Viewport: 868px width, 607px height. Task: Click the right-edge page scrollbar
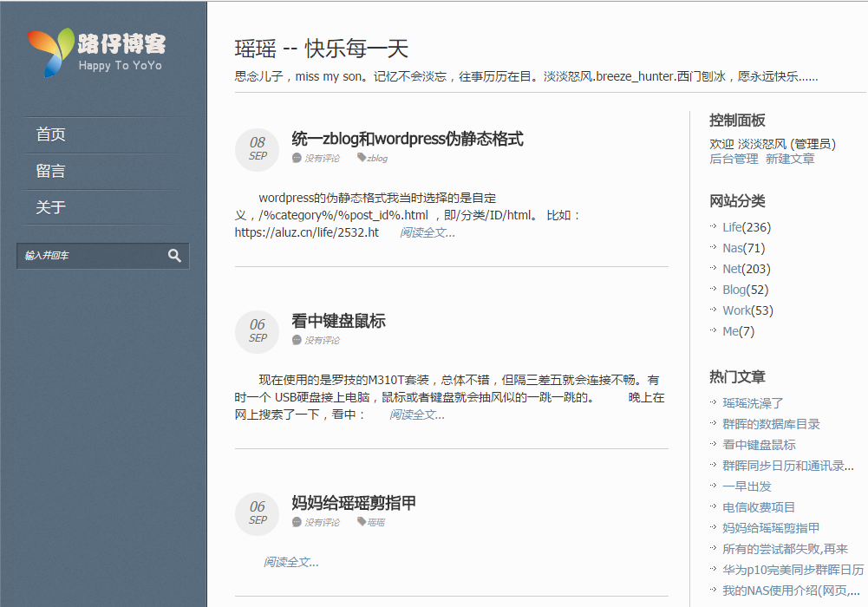click(x=865, y=303)
